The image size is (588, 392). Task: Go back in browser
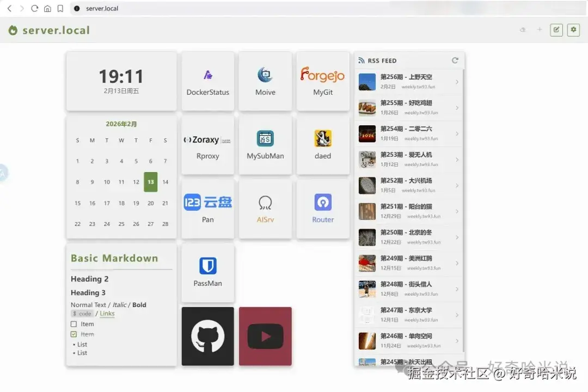9,8
